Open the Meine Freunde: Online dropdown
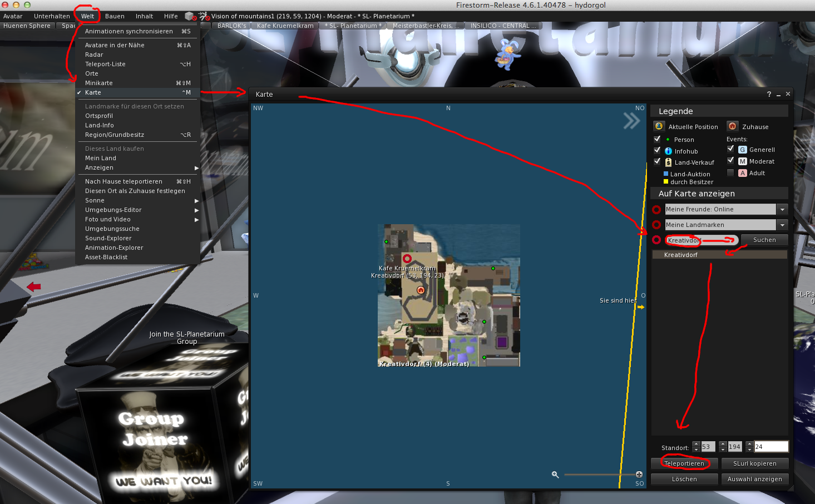The height and width of the screenshot is (504, 815). (x=782, y=209)
